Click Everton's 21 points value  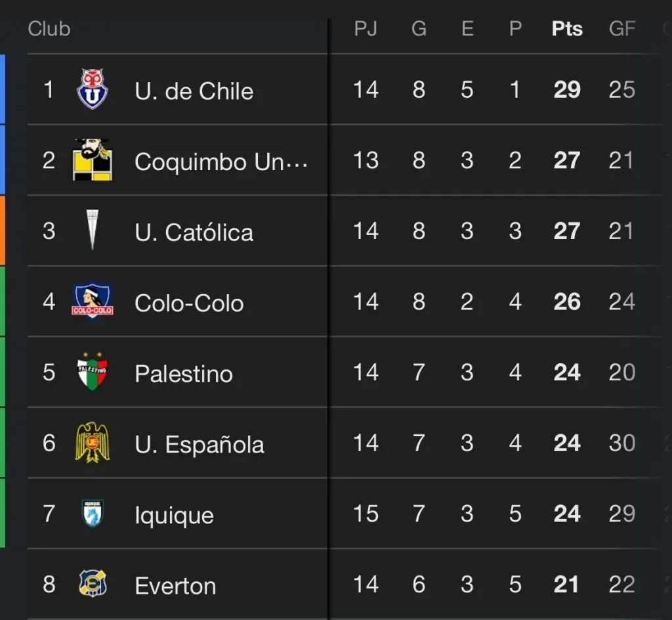[566, 584]
